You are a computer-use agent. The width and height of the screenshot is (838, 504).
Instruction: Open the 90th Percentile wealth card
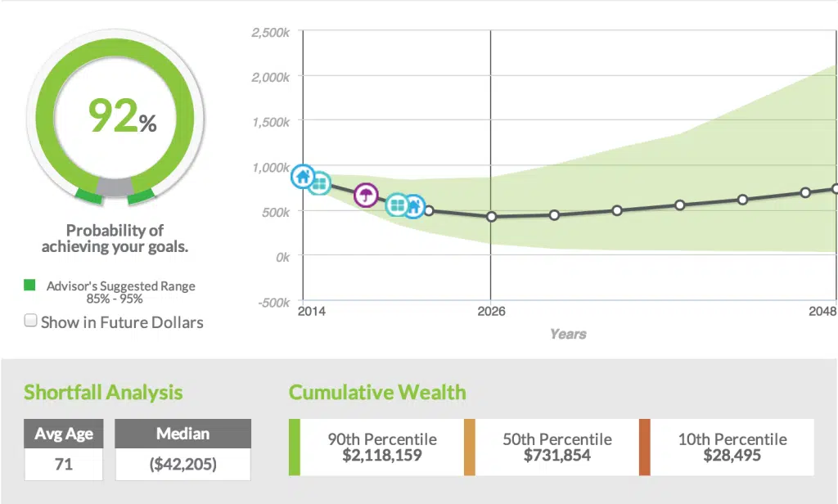382,447
